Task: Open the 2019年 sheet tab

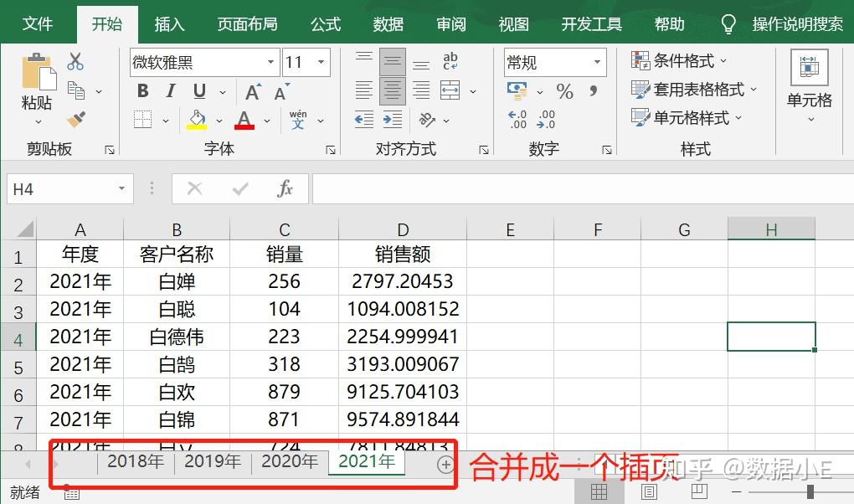Action: [213, 461]
